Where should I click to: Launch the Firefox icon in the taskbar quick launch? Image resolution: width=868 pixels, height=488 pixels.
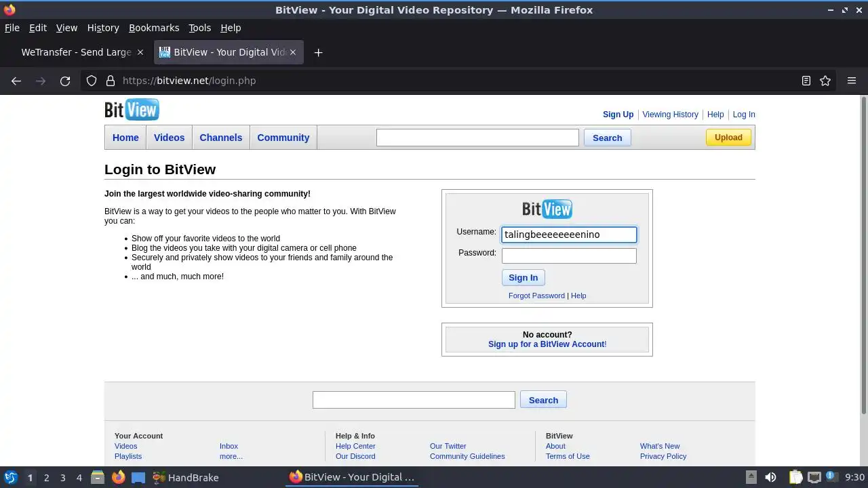coord(118,477)
